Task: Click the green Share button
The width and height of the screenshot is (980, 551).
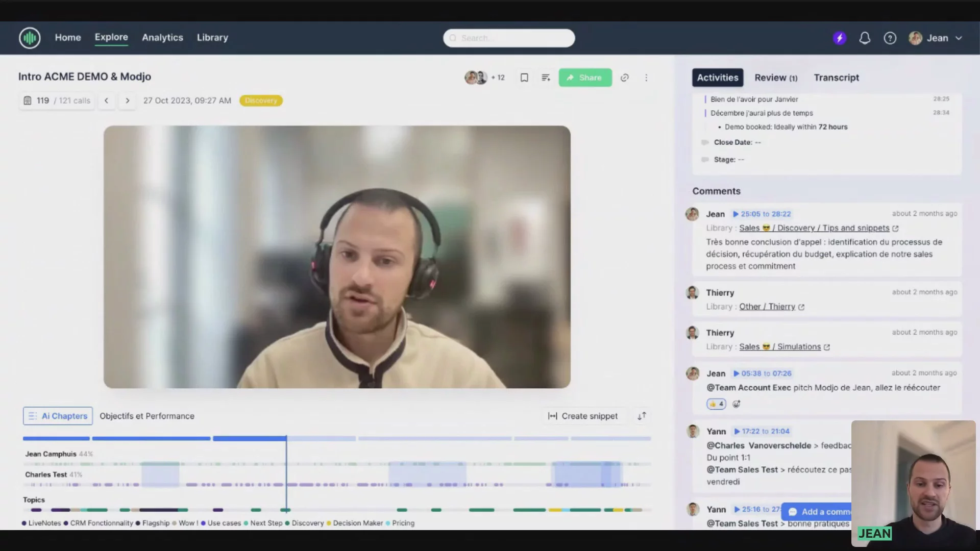Action: (585, 78)
